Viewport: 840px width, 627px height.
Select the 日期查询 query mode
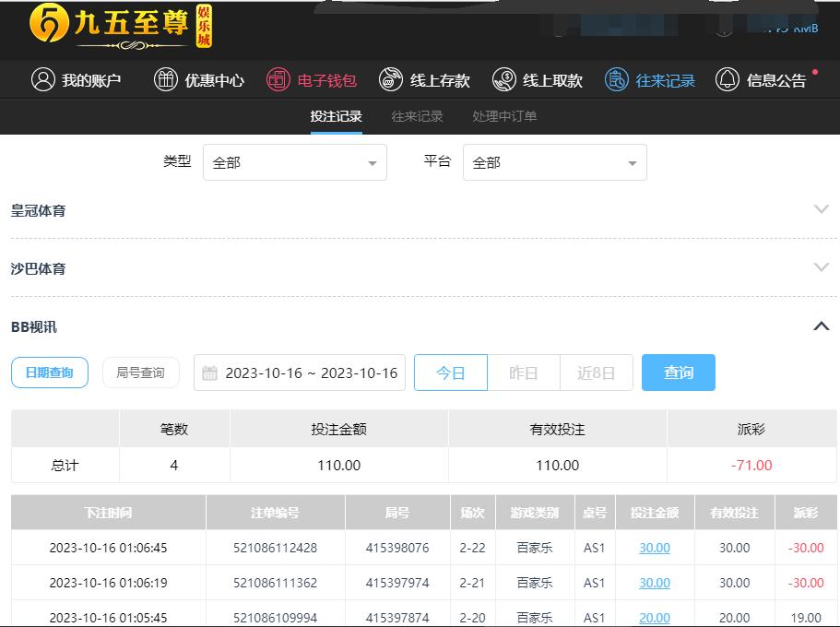[x=50, y=373]
